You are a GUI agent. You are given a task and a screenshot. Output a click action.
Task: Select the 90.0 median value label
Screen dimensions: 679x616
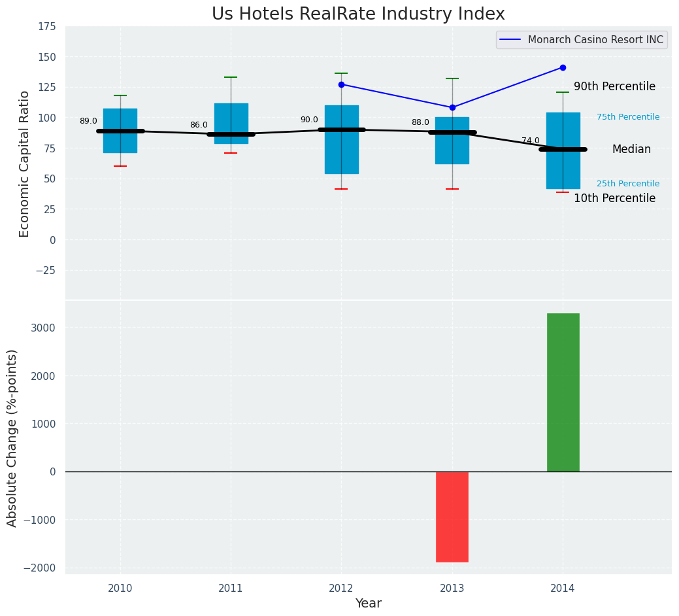309,120
